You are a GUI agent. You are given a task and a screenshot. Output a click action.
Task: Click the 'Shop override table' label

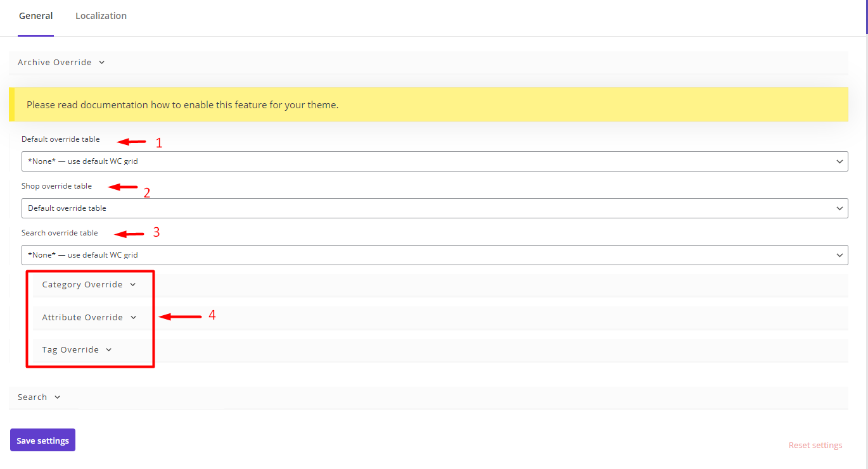click(57, 186)
